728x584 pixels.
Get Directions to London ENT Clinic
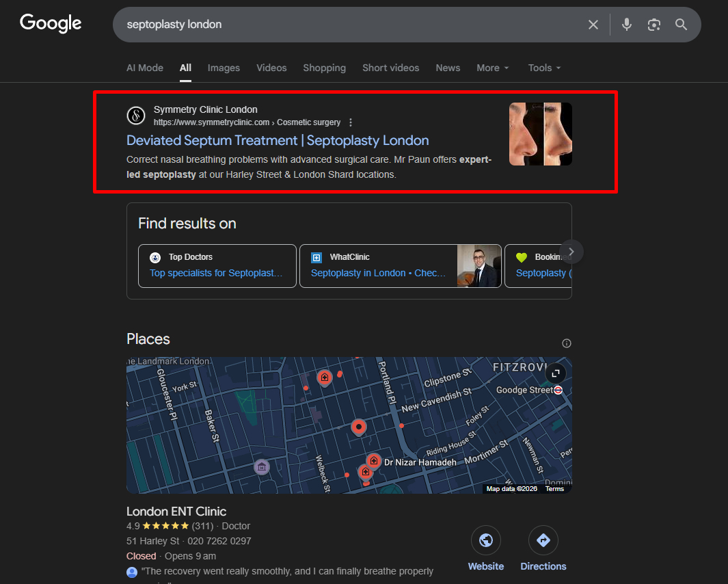click(x=543, y=541)
